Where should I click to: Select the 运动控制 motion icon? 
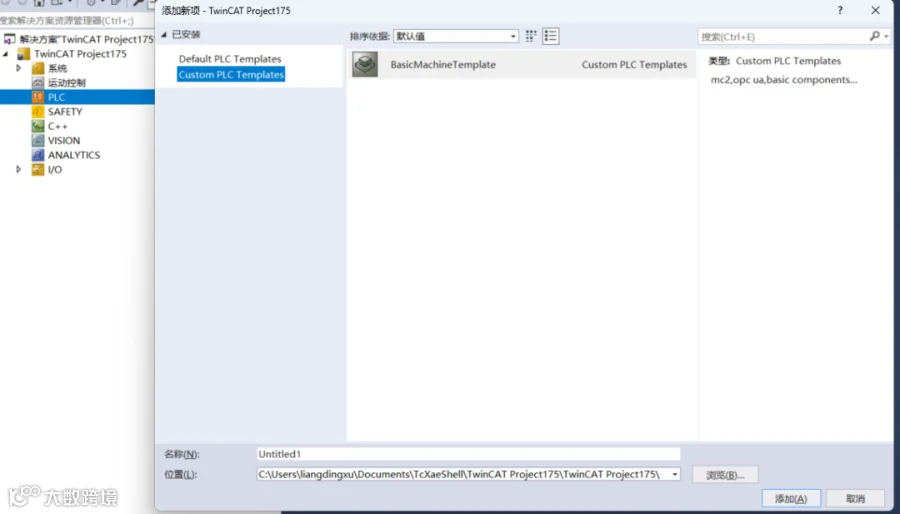click(38, 83)
